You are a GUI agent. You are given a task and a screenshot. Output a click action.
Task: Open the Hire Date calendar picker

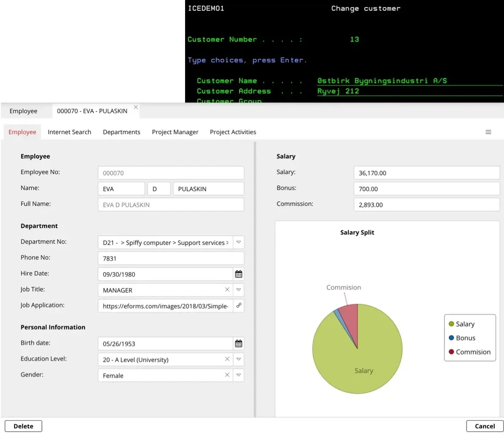point(239,274)
